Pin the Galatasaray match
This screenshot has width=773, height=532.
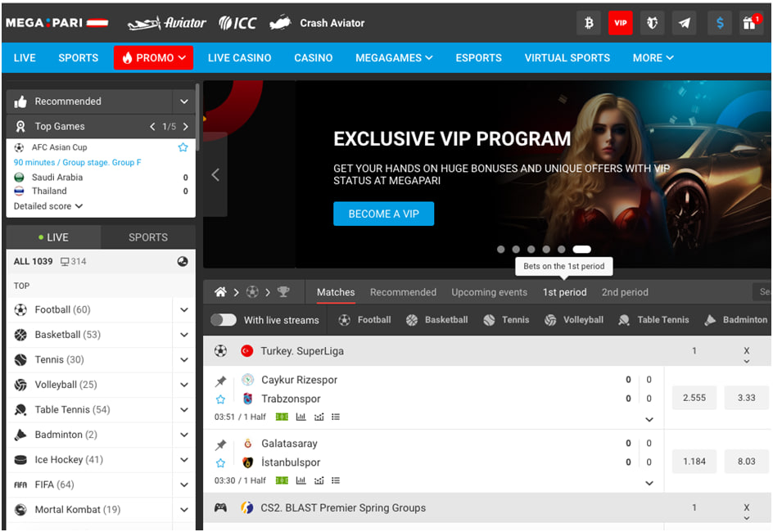[220, 444]
